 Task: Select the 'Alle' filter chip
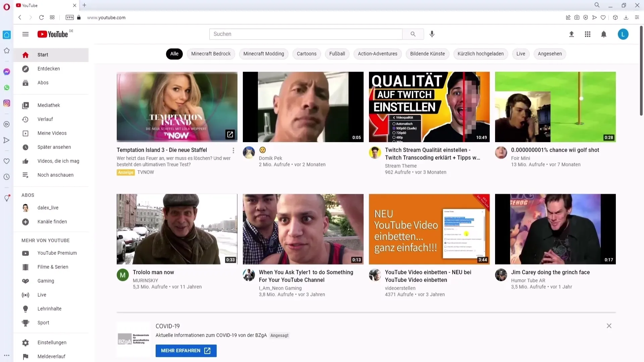[174, 54]
